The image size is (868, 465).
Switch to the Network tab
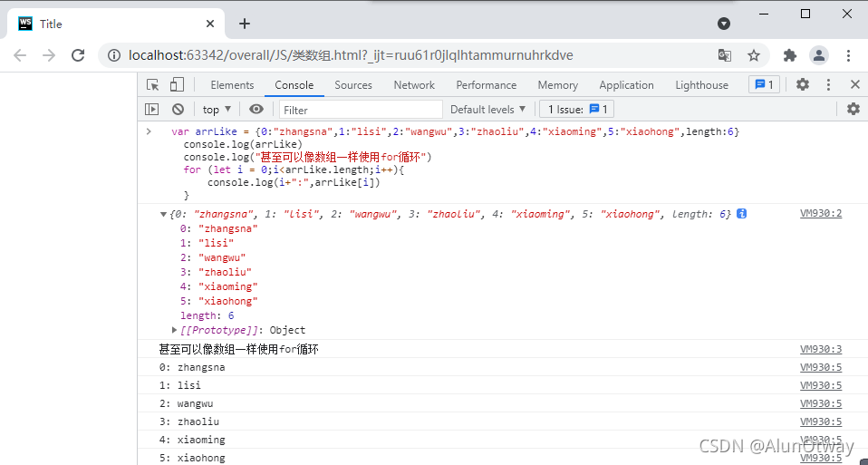pyautogui.click(x=414, y=85)
